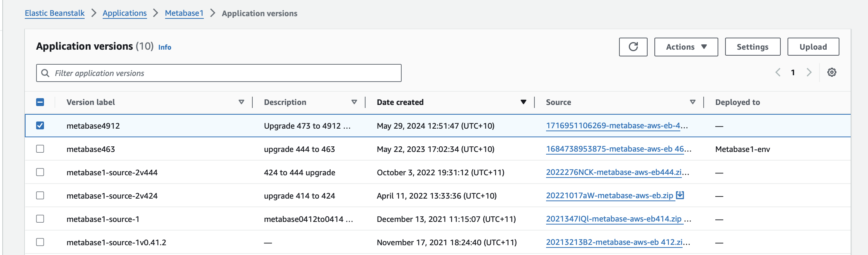Go to Applications breadcrumb link
868x255 pixels.
coord(124,13)
